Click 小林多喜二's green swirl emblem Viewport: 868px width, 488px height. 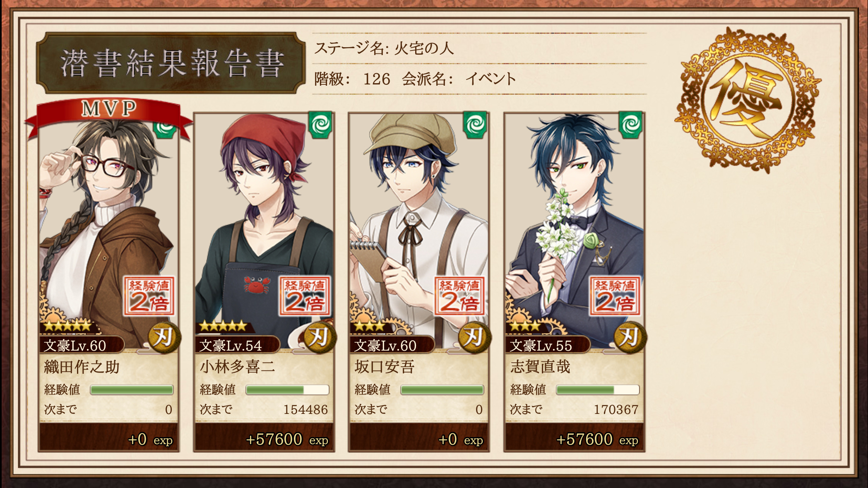tap(320, 125)
